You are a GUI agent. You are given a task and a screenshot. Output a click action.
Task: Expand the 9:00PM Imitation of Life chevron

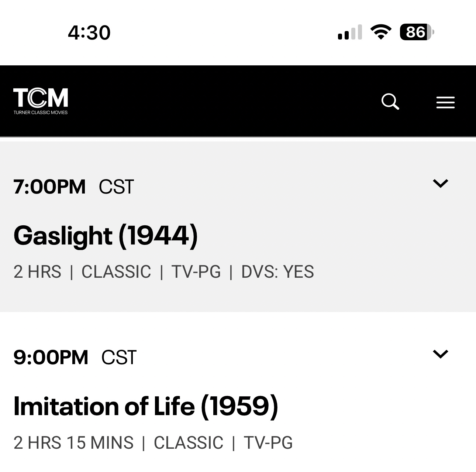coord(440,354)
